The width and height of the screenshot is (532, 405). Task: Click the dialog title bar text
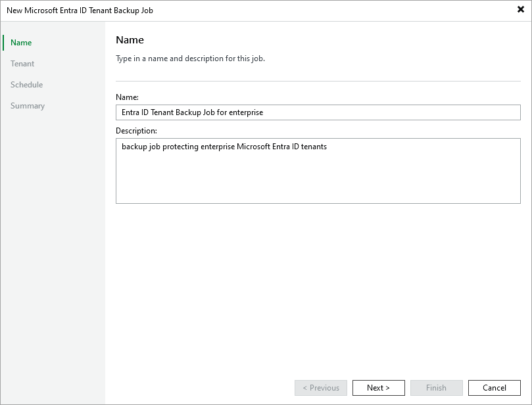tap(80, 11)
